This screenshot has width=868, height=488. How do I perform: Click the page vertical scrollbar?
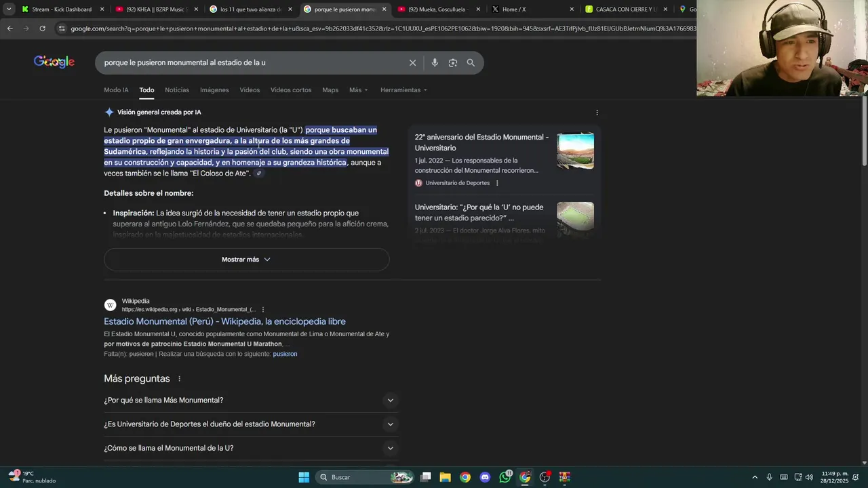point(864,132)
